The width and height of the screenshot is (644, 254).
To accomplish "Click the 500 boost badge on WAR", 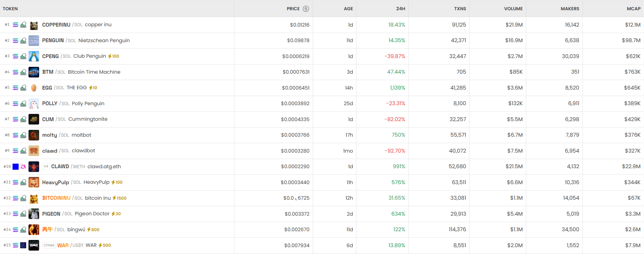I will coord(105,245).
